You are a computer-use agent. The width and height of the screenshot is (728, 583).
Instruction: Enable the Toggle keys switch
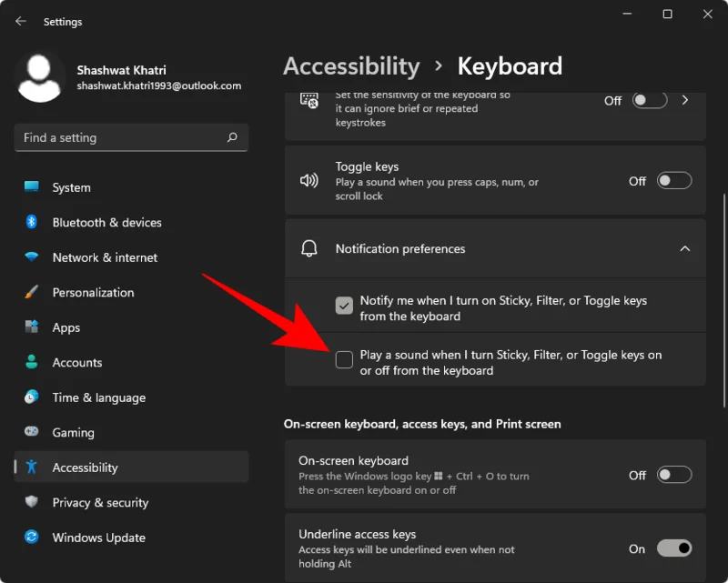674,180
